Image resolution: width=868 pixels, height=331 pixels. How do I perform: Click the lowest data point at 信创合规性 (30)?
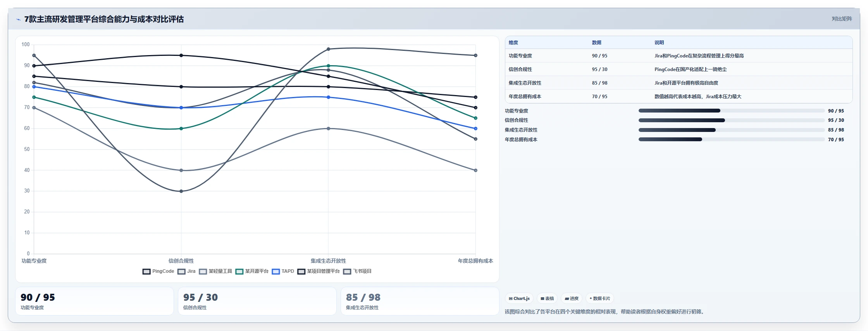181,191
